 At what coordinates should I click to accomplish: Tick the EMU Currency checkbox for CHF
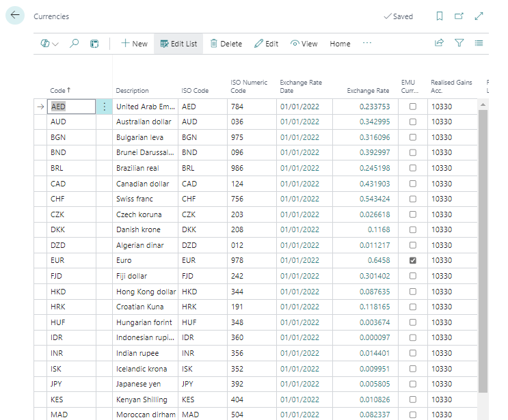[412, 199]
